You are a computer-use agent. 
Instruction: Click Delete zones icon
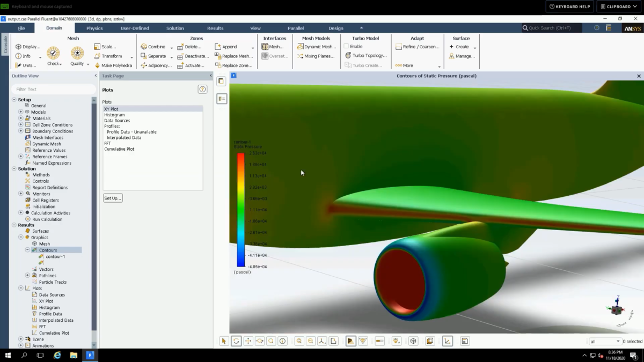click(x=181, y=47)
